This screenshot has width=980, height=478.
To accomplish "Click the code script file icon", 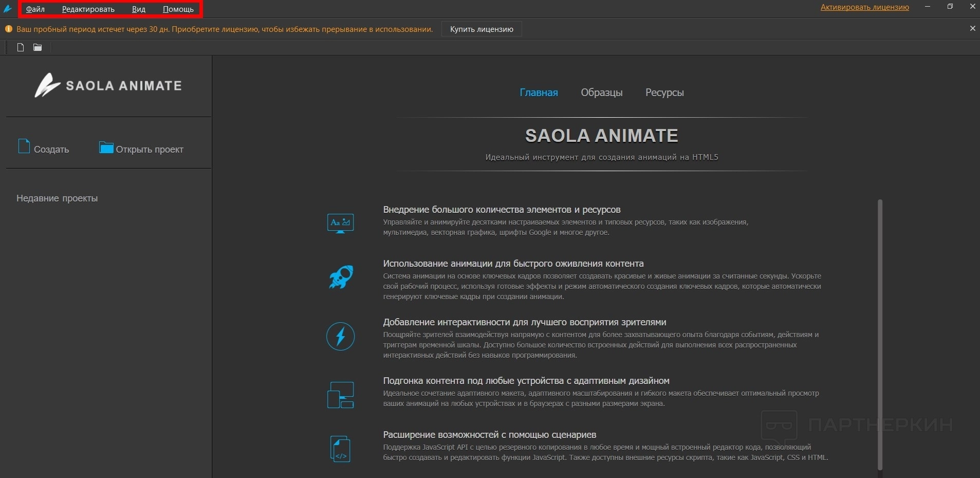I will coord(340,449).
